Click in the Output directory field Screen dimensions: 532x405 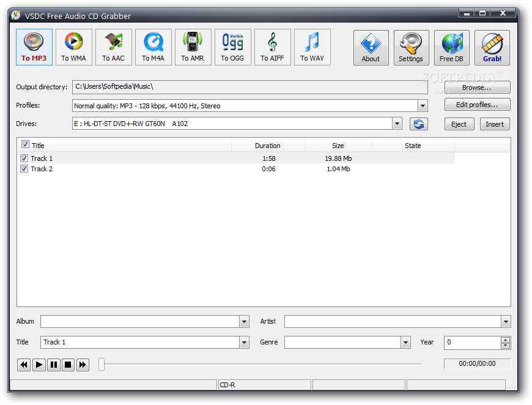(x=249, y=87)
